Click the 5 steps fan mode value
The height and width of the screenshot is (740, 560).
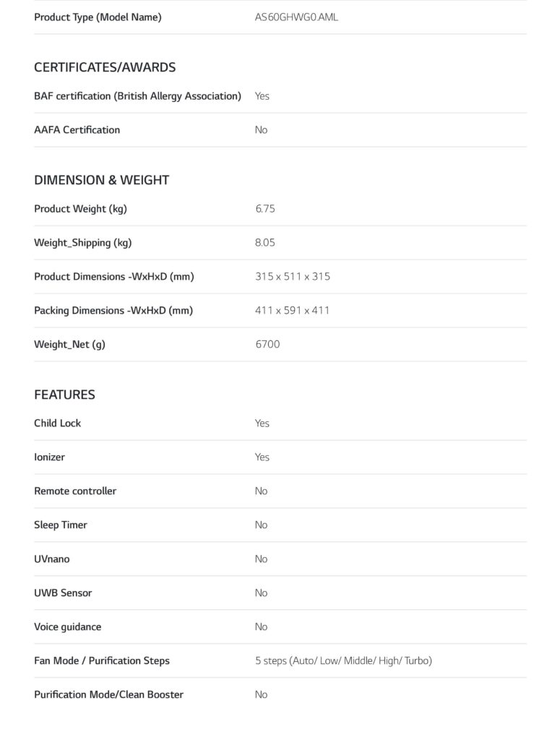point(343,661)
